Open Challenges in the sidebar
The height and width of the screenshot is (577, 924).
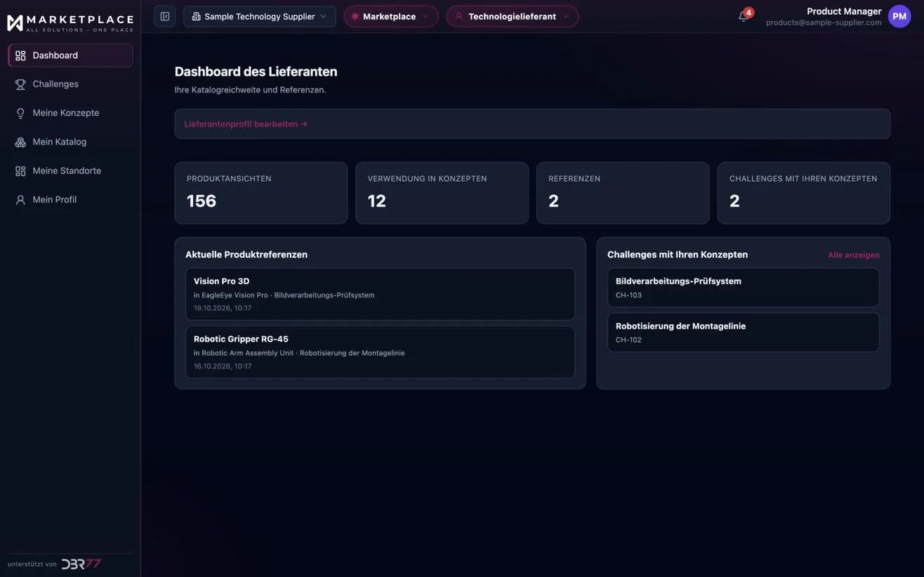click(70, 84)
